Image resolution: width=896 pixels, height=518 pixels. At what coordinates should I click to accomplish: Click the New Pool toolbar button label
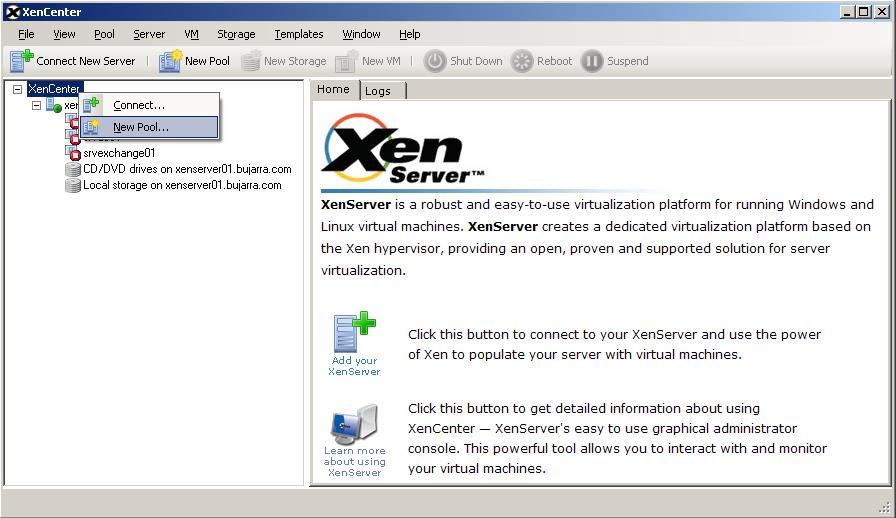207,61
